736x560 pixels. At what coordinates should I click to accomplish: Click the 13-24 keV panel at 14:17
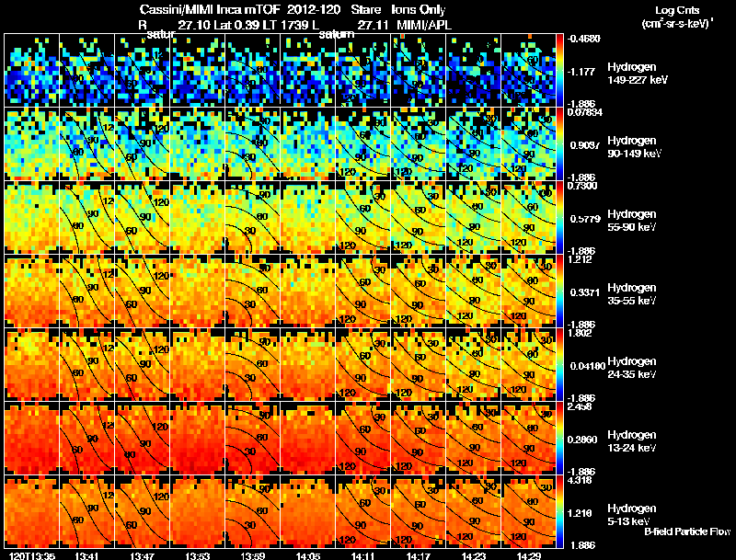[419, 438]
